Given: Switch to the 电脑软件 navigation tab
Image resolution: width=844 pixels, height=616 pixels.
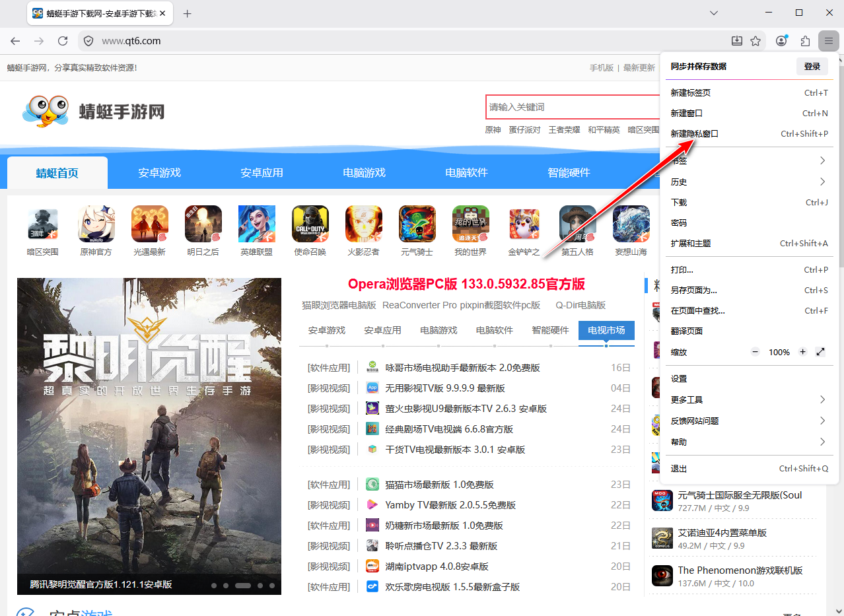Looking at the screenshot, I should 466,173.
